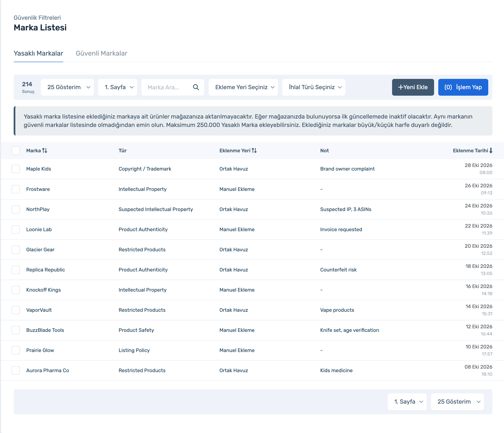Switch to Güvenli Markalar tab

101,53
